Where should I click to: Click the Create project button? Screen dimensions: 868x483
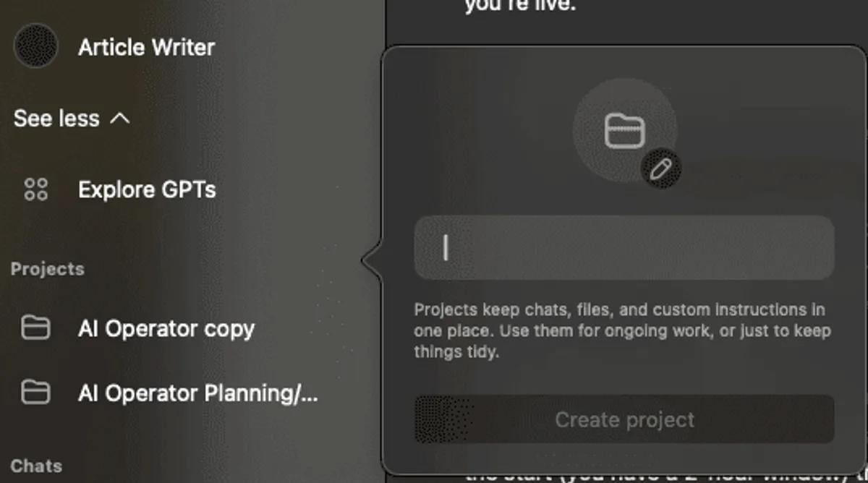tap(624, 419)
